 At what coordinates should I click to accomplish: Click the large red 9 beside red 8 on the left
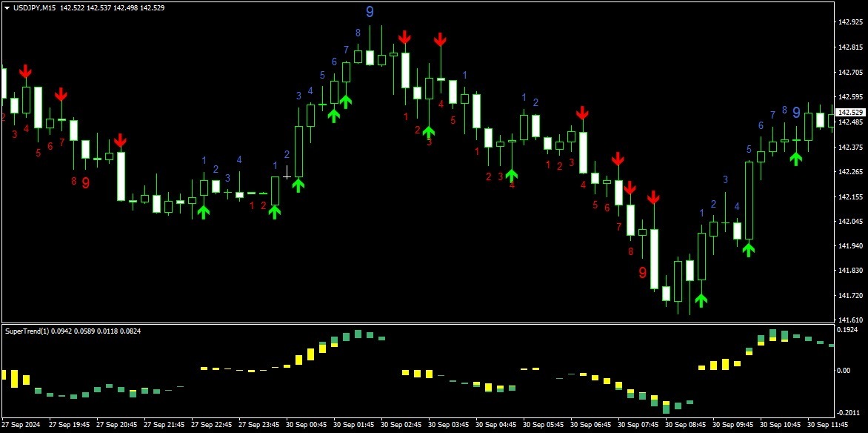85,182
